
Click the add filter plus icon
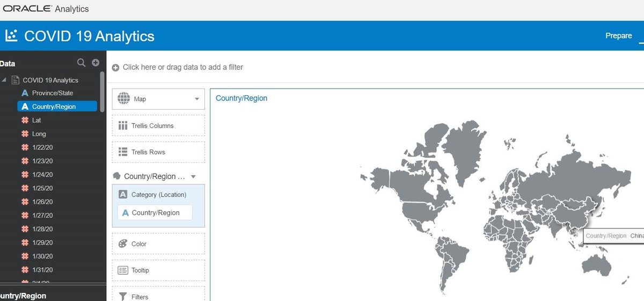[115, 68]
